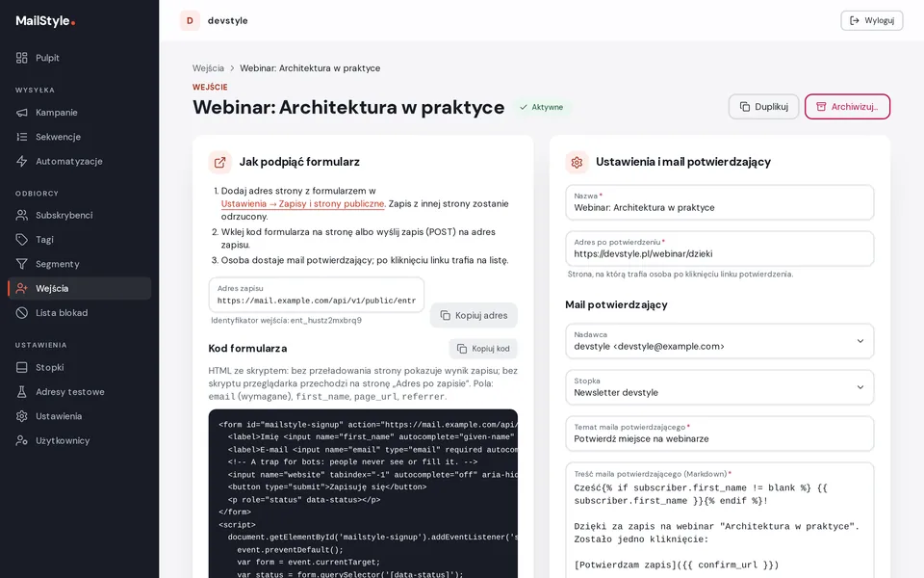Click the Lista blokad ban icon

(x=22, y=312)
